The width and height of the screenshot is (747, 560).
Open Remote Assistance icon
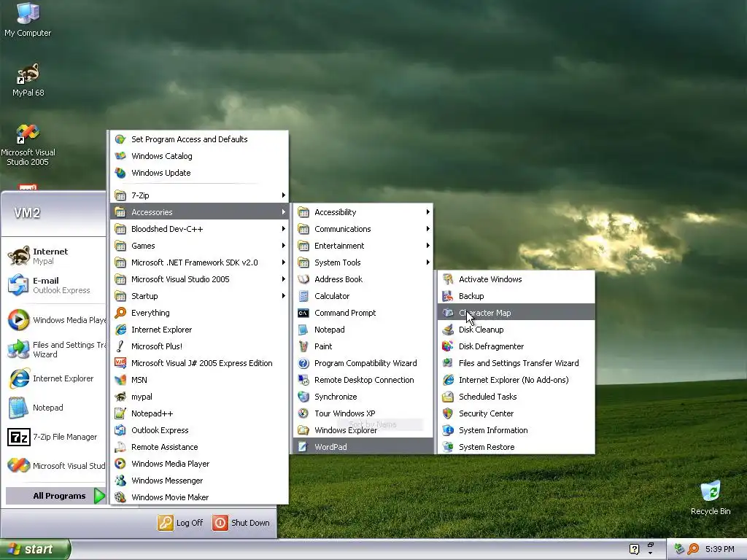(x=120, y=447)
